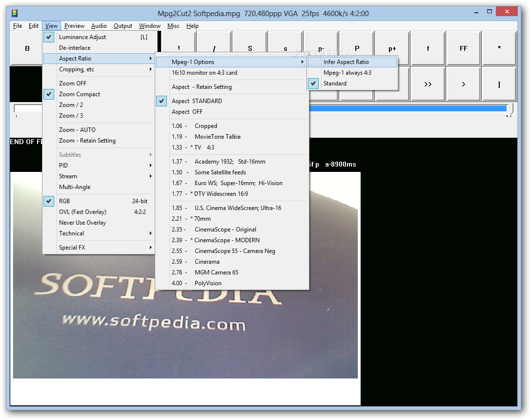531x420 pixels.
Task: Select Never Use Overlay
Action: coord(99,223)
